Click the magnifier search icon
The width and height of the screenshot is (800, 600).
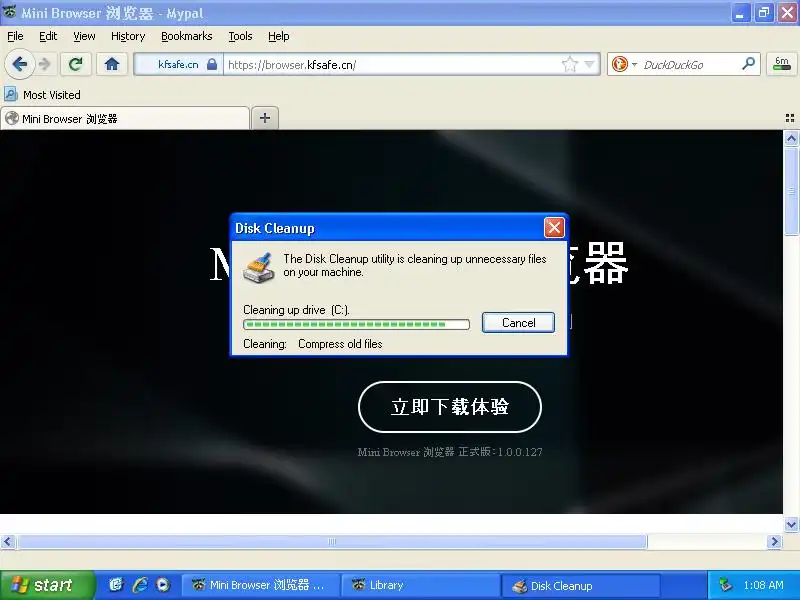coord(748,64)
